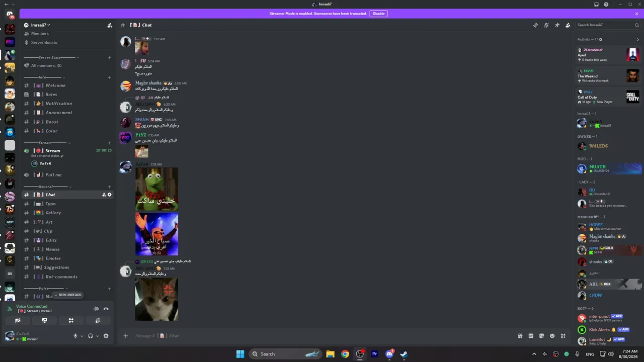Click the message input for Chat

tap(322, 336)
